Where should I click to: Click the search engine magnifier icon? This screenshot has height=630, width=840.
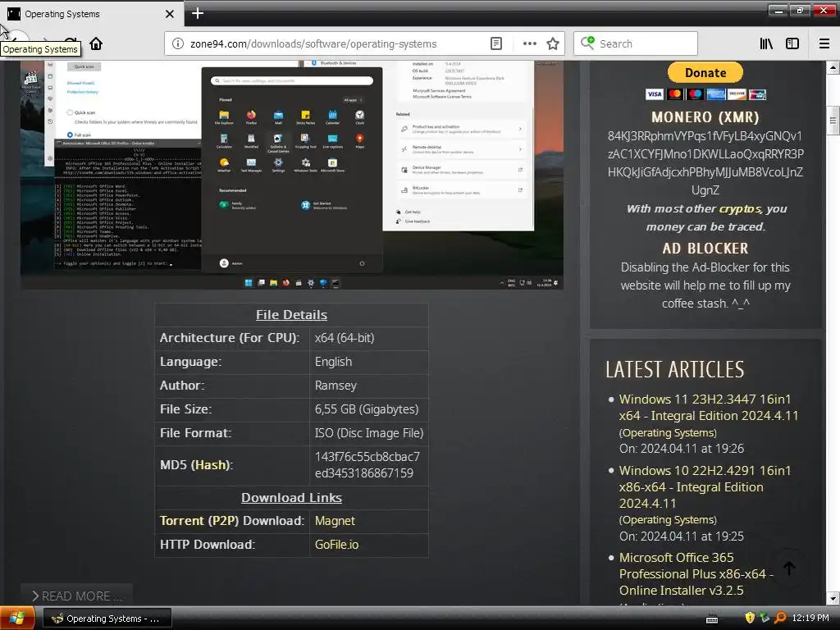[587, 43]
